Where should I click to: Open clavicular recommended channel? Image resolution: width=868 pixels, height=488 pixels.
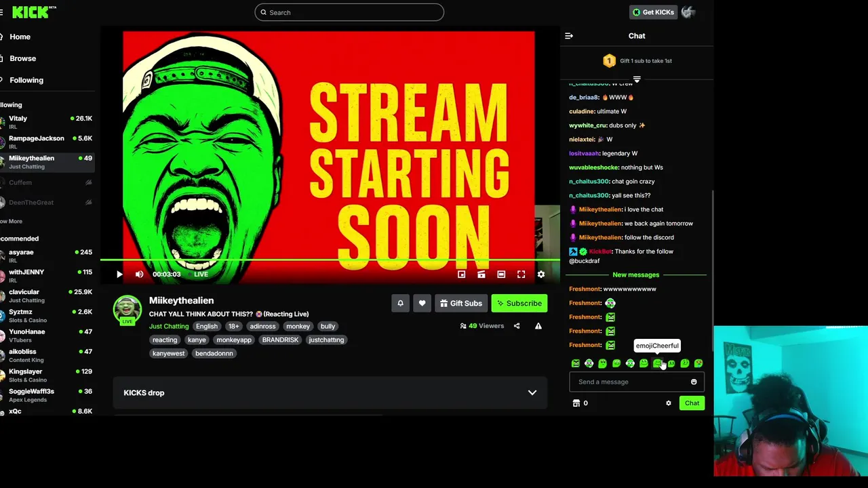pos(47,296)
